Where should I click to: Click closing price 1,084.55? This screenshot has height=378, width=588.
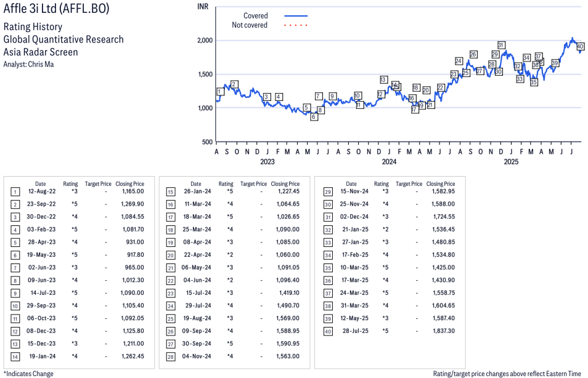(133, 217)
